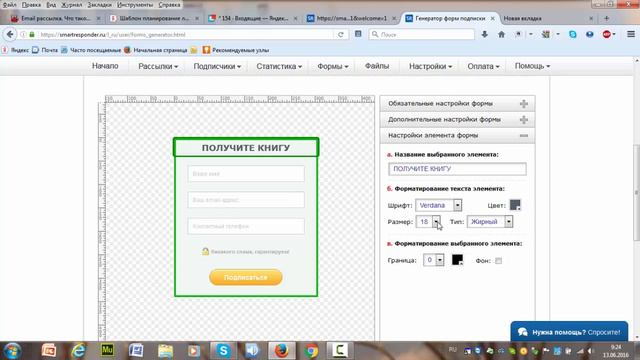The width and height of the screenshot is (640, 360).
Task: Open the Формы navigation menu
Action: [x=333, y=66]
